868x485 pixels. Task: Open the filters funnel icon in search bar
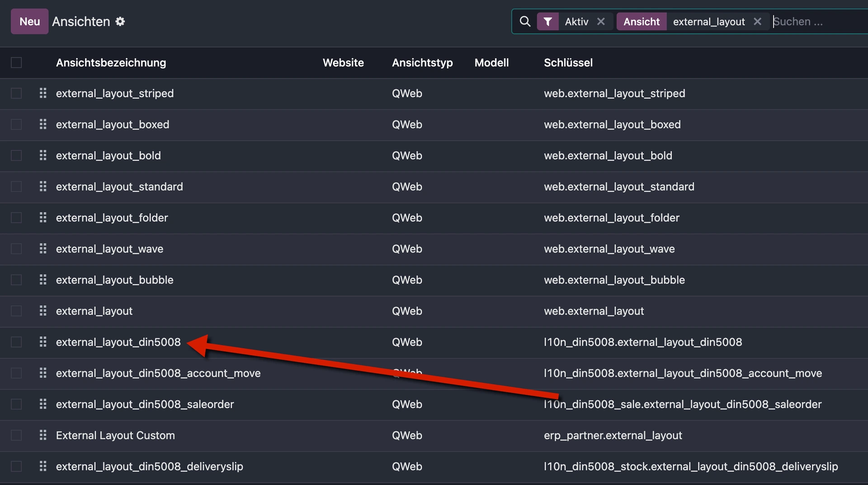tap(548, 21)
